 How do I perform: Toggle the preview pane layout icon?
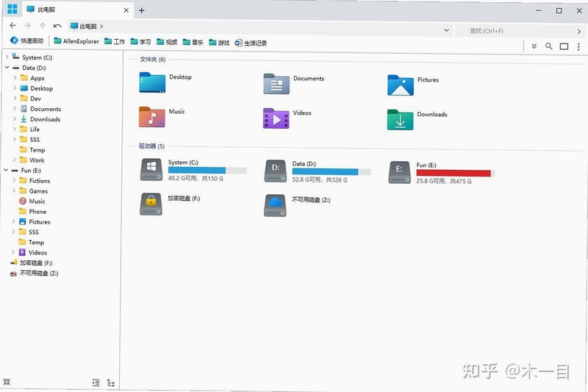coord(564,46)
